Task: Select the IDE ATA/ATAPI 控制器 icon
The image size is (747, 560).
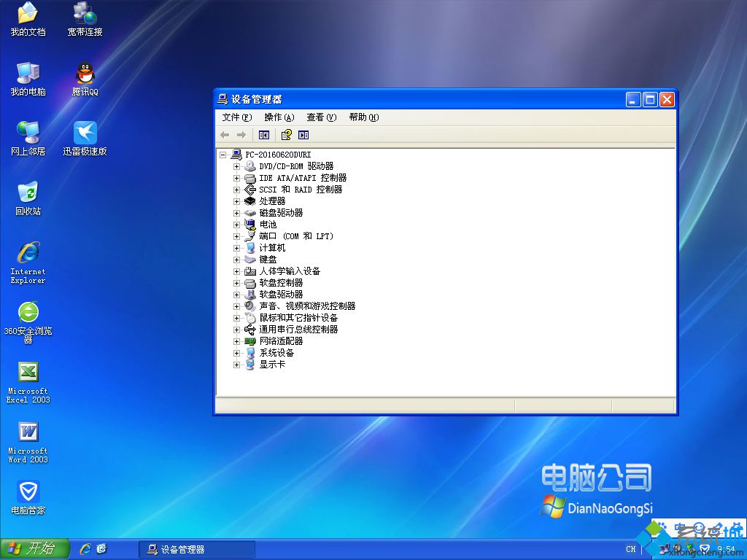Action: click(250, 178)
